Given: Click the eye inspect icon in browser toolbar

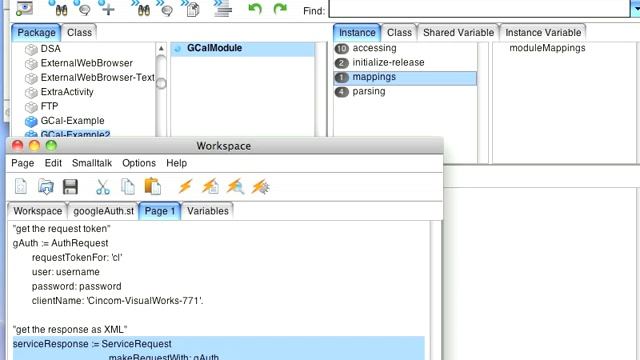Looking at the screenshot, I should [24, 9].
